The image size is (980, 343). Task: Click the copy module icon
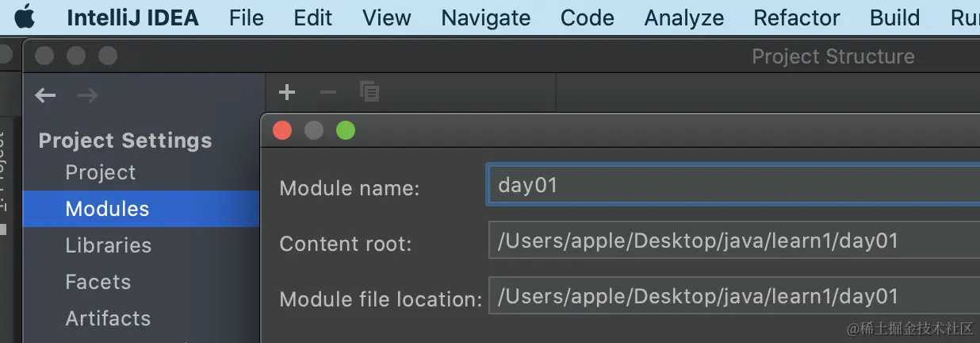tap(369, 92)
